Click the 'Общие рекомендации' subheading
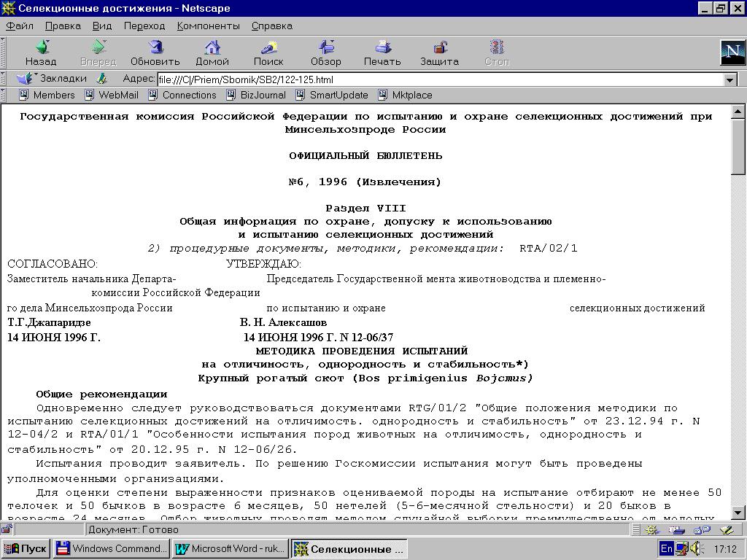The height and width of the screenshot is (560, 747). pos(101,394)
